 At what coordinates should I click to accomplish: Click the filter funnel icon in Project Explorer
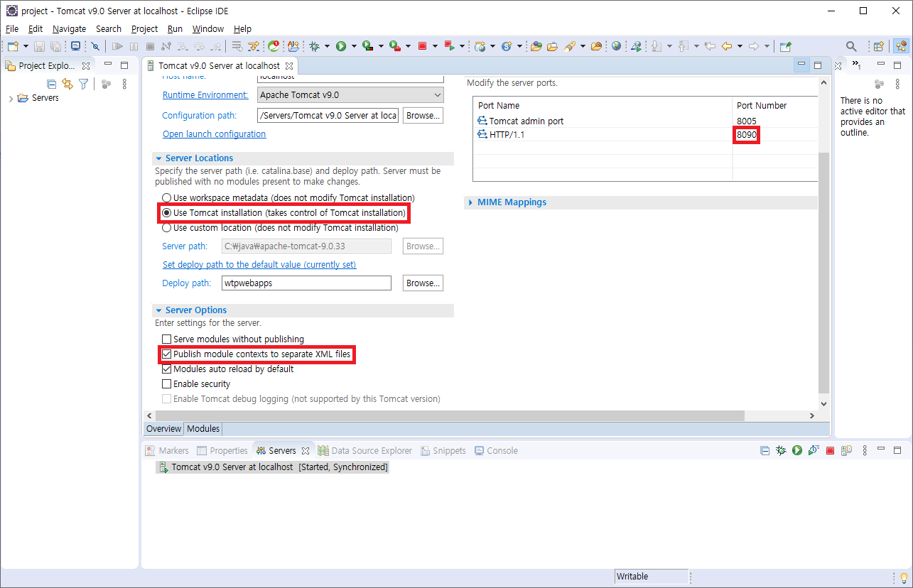point(84,84)
